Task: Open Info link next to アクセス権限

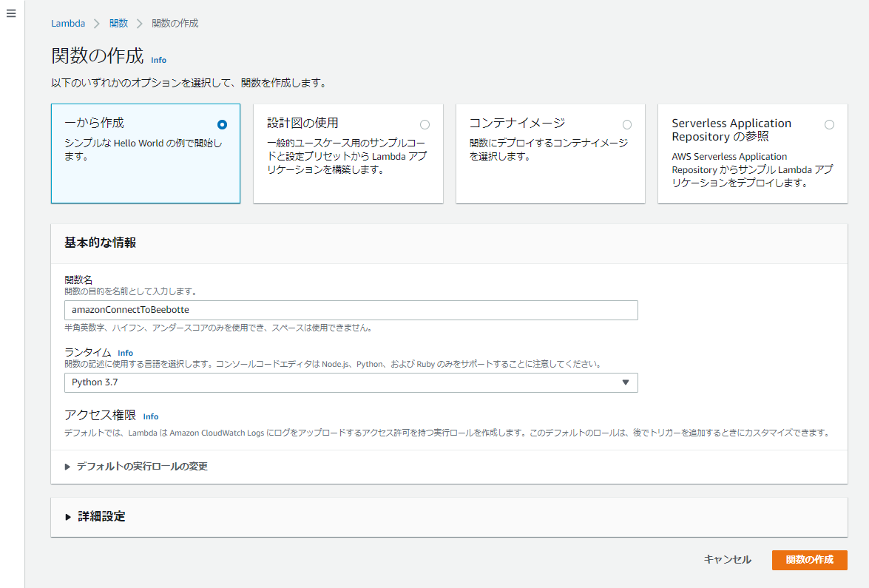Action: pos(151,416)
